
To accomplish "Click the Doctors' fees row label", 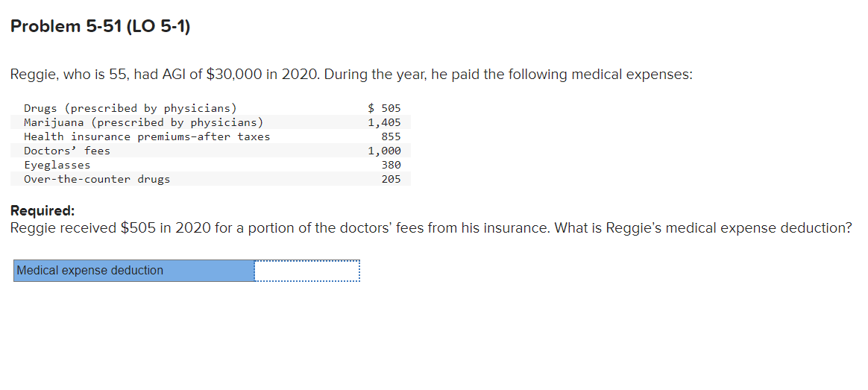I will click(x=67, y=151).
